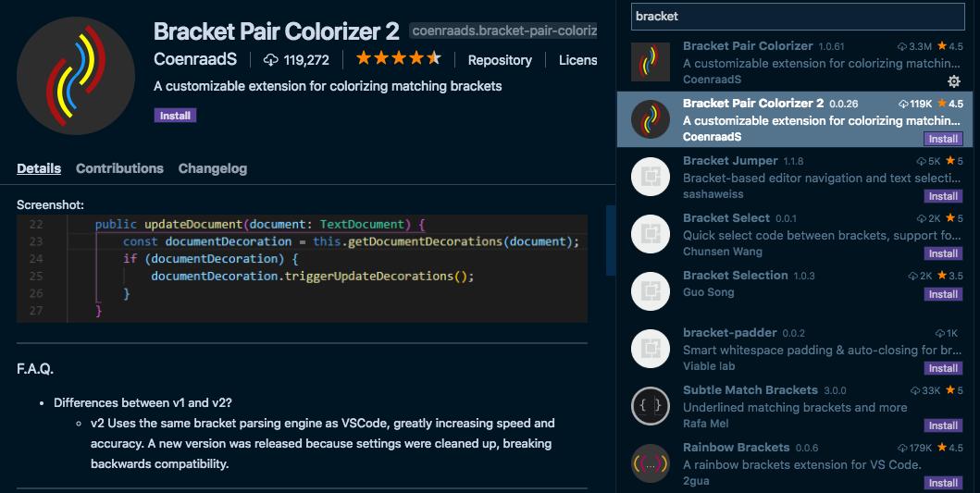
Task: Switch to the Contributions tab
Action: [119, 168]
